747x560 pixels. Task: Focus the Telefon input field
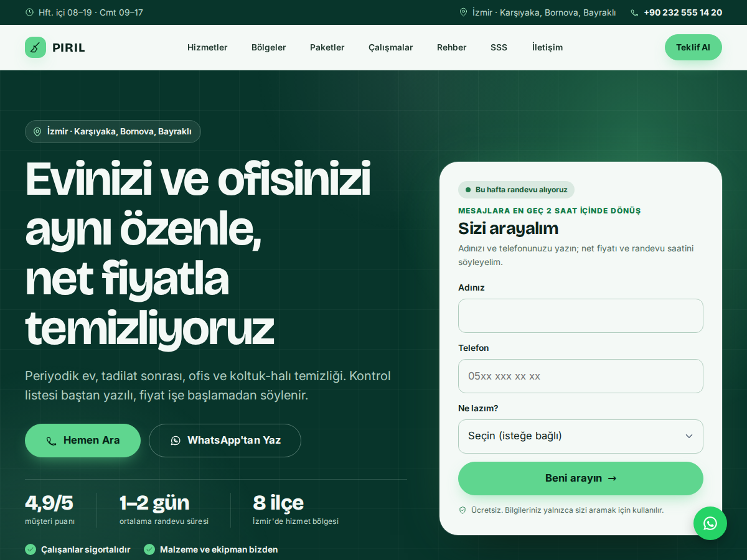pos(581,376)
